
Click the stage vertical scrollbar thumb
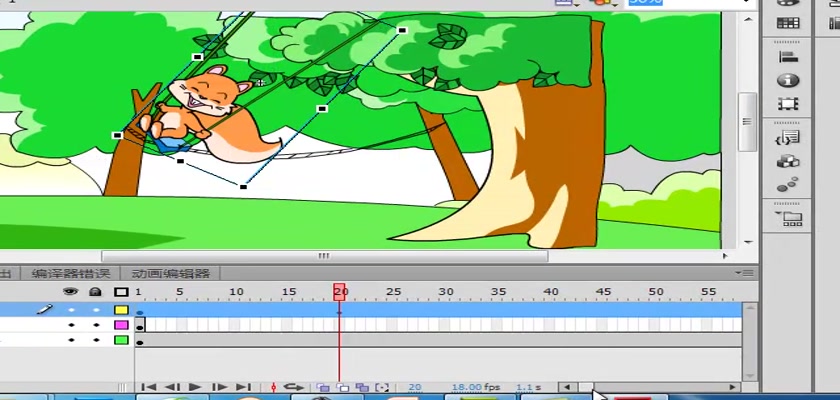pyautogui.click(x=747, y=123)
